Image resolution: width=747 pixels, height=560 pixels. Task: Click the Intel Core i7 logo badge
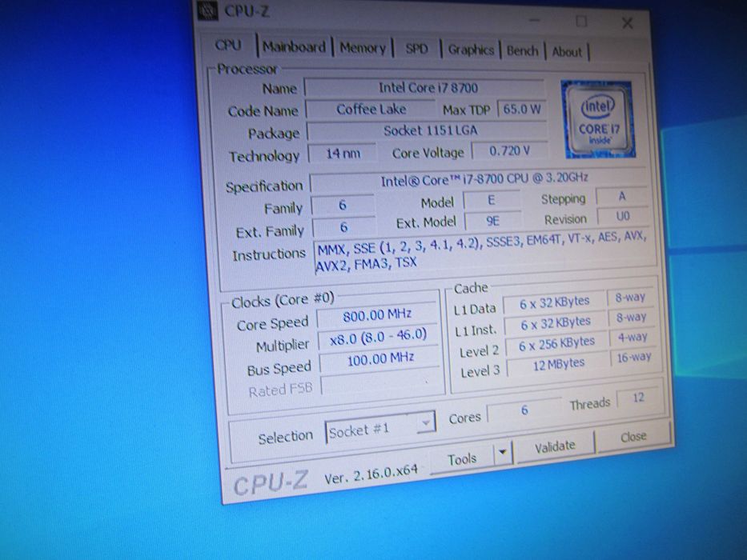click(598, 120)
